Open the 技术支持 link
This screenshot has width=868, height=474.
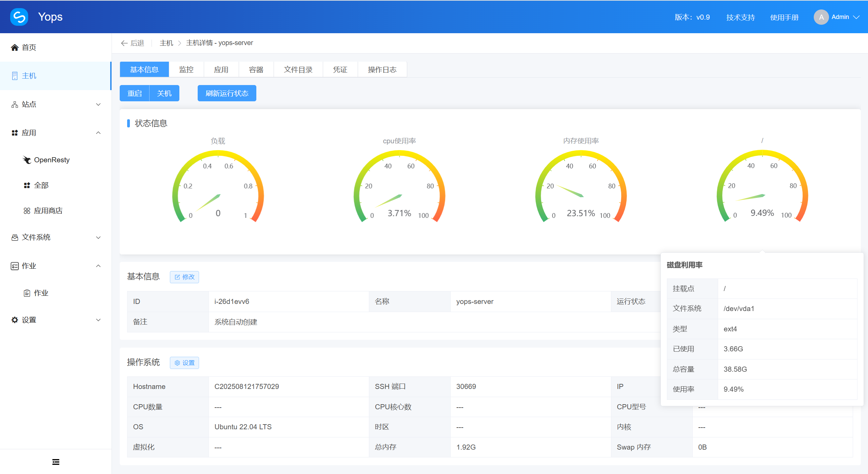(x=741, y=17)
